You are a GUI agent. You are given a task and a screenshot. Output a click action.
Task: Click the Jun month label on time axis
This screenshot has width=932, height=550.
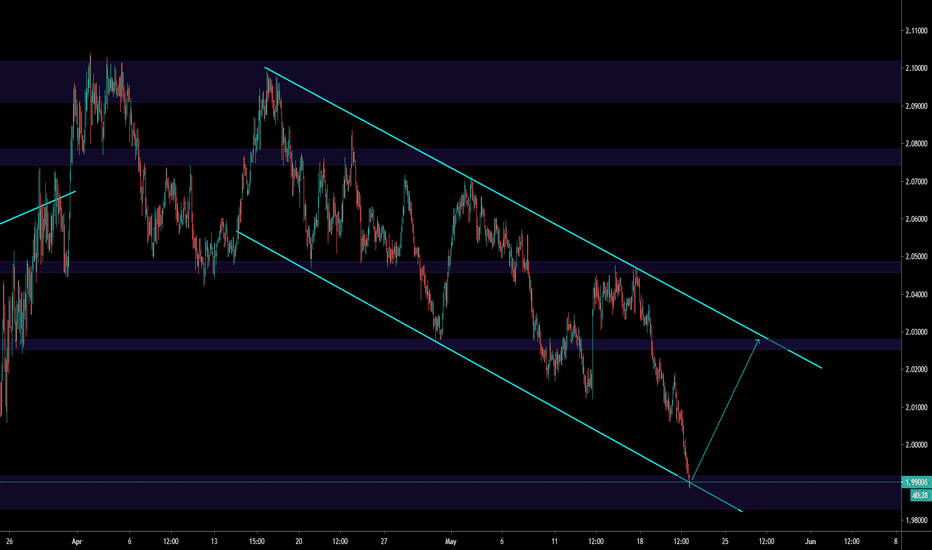point(810,541)
